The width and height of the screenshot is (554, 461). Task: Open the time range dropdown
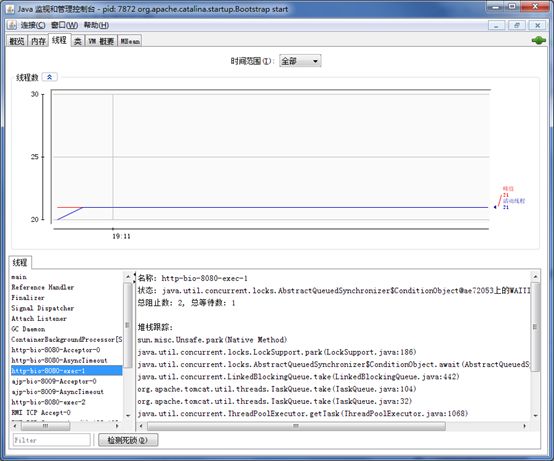click(x=300, y=61)
